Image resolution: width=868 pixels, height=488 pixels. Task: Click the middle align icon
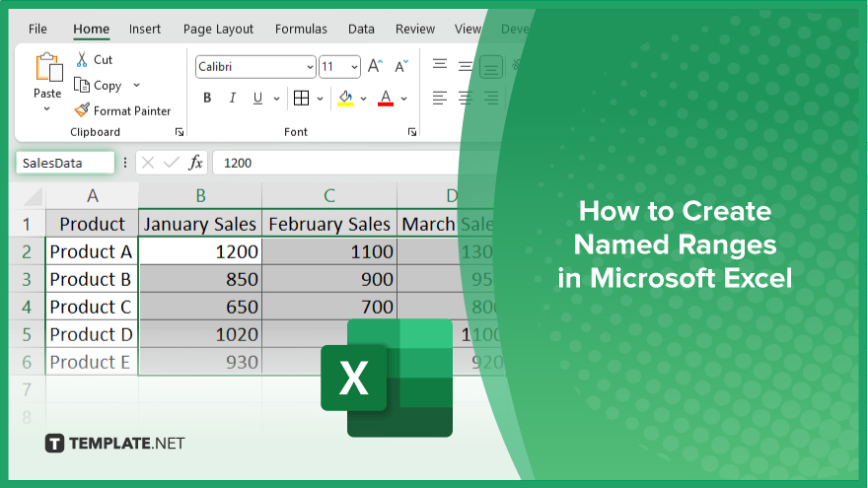pyautogui.click(x=466, y=66)
